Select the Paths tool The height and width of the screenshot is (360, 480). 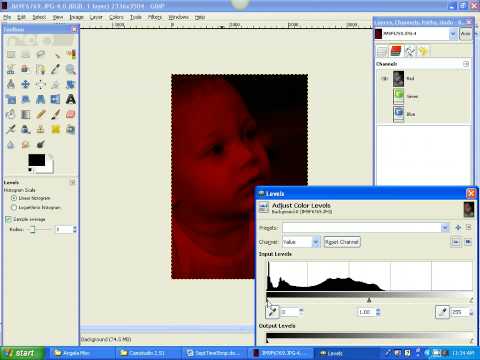click(40, 69)
